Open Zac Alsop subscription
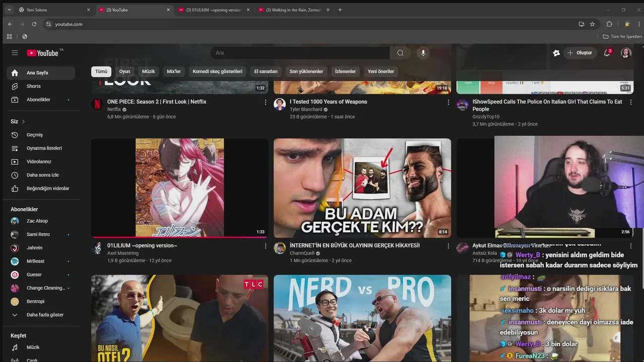This screenshot has height=362, width=644. 41,221
